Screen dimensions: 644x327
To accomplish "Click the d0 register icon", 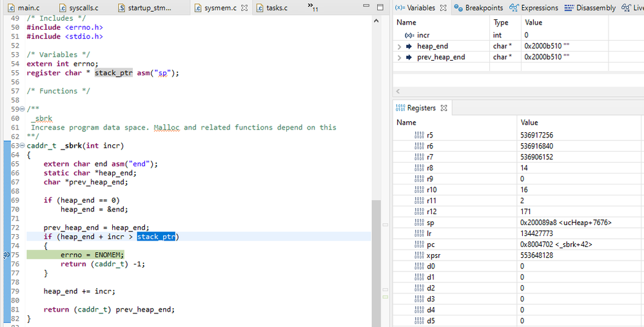I will pyautogui.click(x=419, y=266).
